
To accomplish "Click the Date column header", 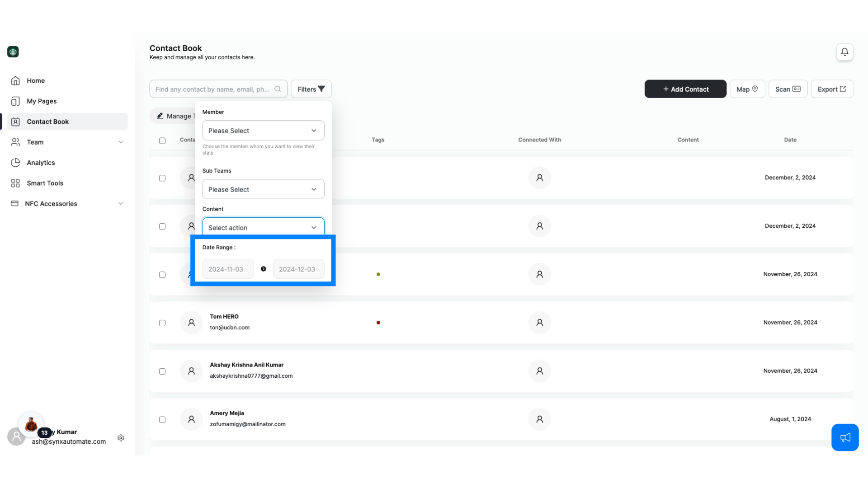I will pyautogui.click(x=790, y=140).
